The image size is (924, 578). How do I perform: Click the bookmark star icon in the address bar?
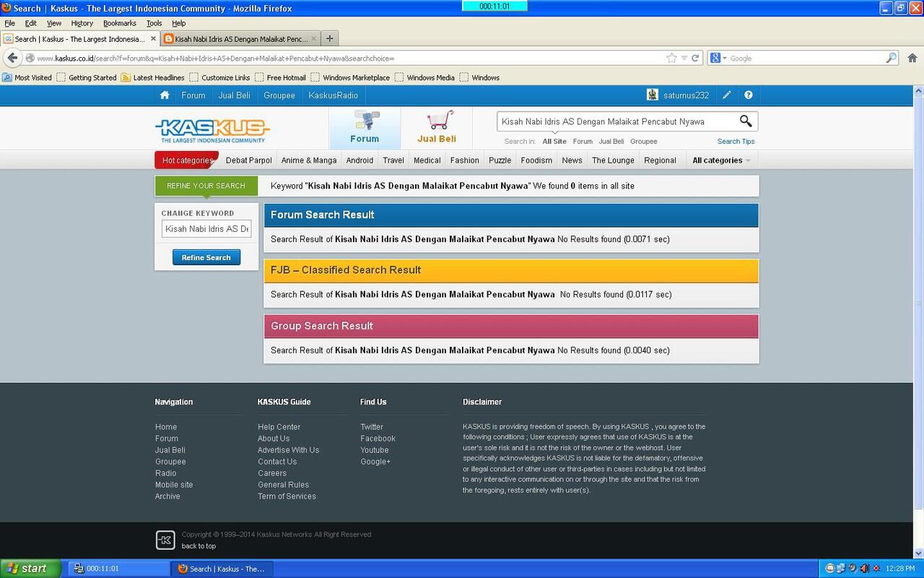pos(671,58)
